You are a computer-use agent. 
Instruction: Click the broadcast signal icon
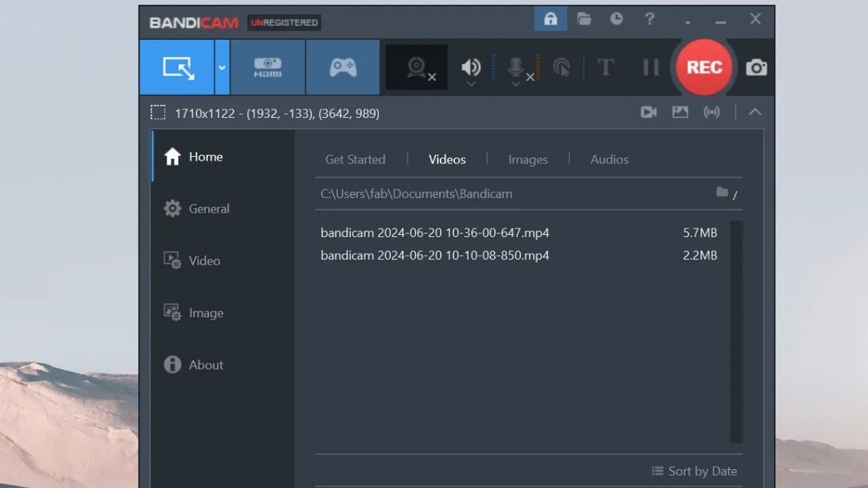click(x=712, y=112)
